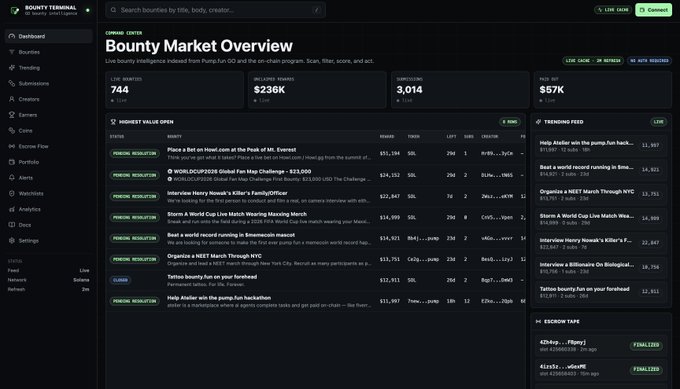Click the Escrow Flow icon

[12, 146]
